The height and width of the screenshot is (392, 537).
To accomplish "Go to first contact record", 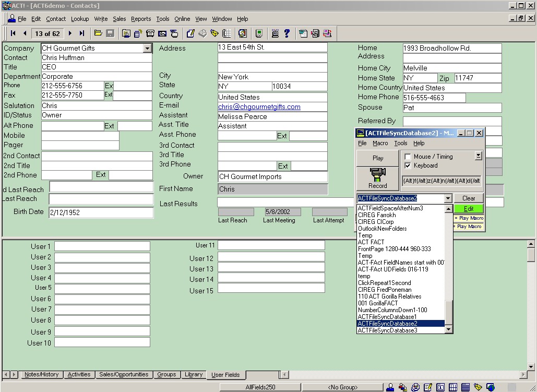I will (13, 33).
